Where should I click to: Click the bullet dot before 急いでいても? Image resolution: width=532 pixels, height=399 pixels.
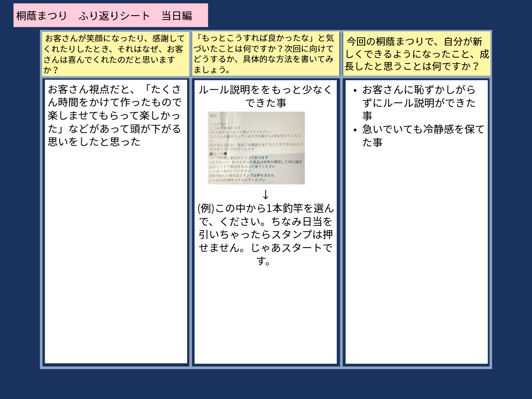[355, 130]
